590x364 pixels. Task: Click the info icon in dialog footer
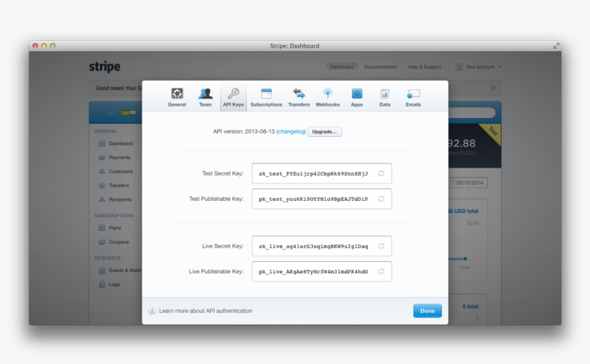(152, 311)
